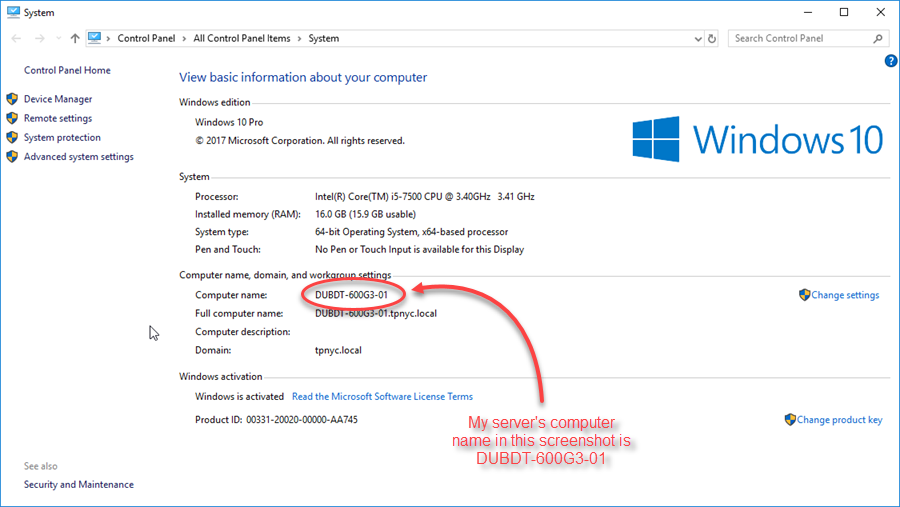
Task: Minimize the System window
Action: click(x=808, y=12)
